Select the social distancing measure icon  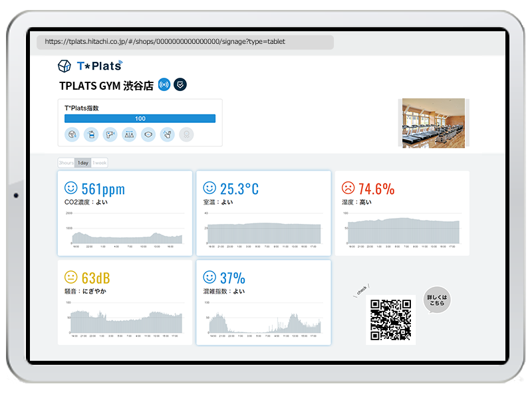click(x=129, y=134)
